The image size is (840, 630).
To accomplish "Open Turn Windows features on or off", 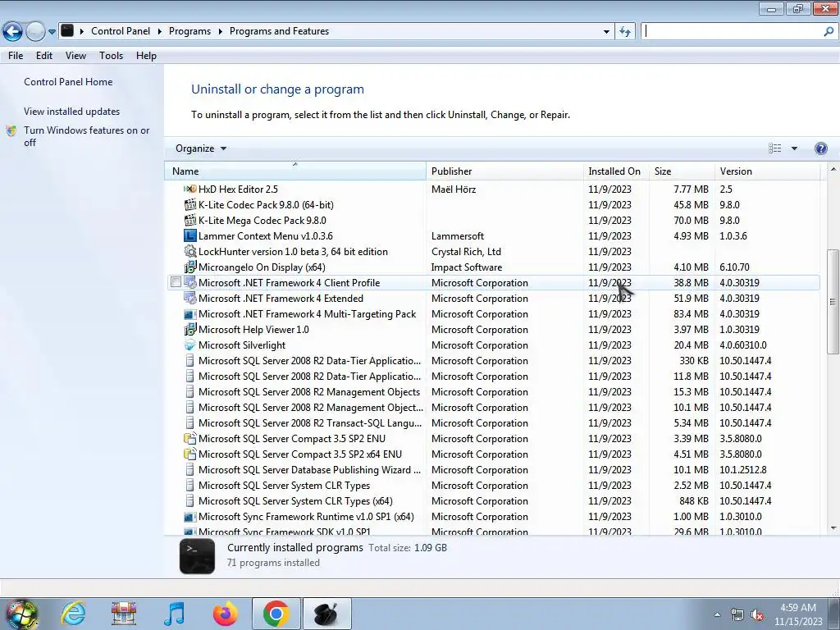I will click(86, 136).
